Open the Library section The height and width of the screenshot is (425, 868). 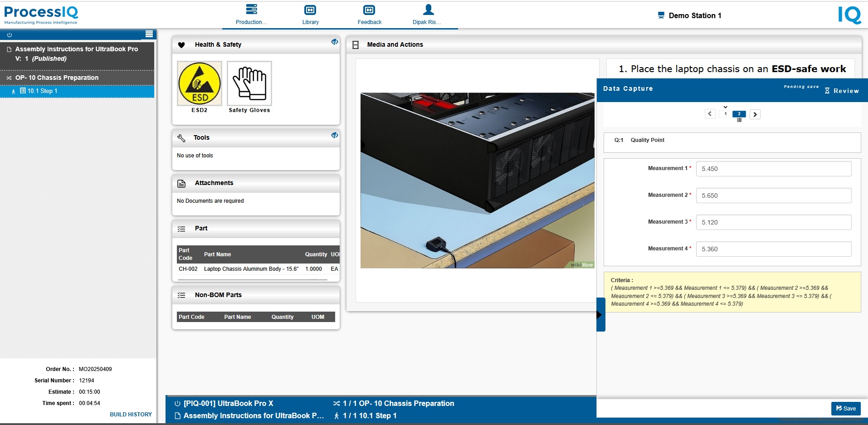click(x=310, y=15)
